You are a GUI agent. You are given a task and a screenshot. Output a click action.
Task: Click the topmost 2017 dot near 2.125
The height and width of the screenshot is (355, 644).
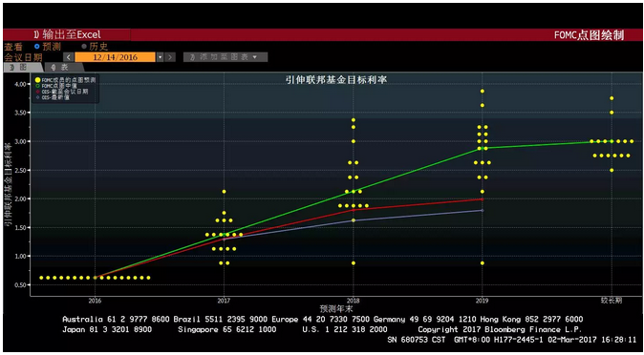coord(224,192)
